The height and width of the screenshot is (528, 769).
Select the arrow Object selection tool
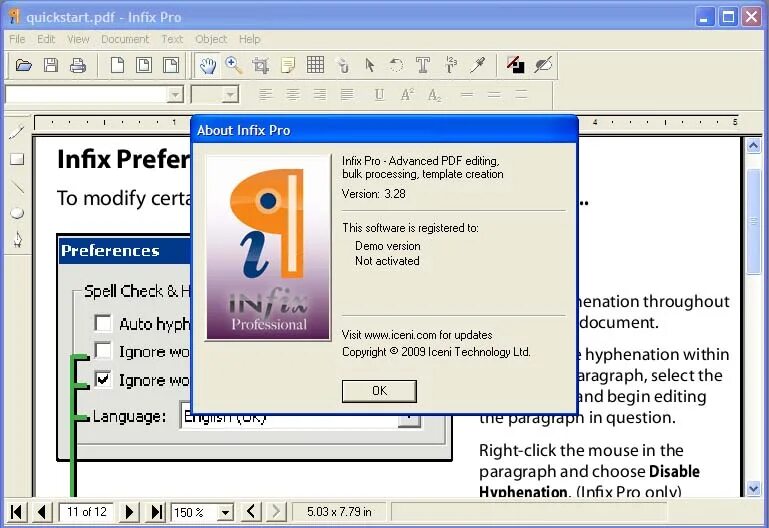[370, 65]
